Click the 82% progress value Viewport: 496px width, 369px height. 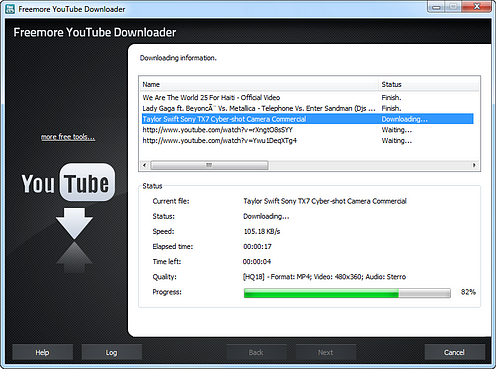point(468,292)
